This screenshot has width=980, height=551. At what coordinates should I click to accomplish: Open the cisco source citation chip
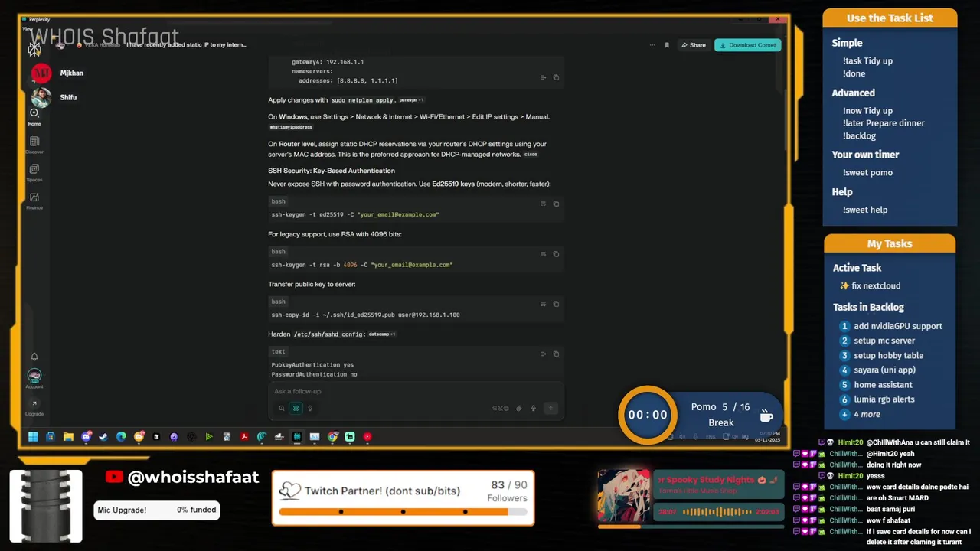tap(531, 155)
